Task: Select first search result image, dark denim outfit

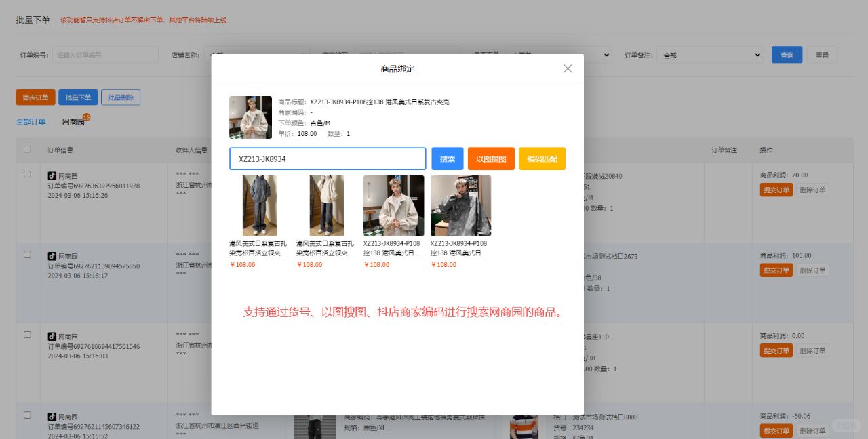Action: click(x=259, y=206)
